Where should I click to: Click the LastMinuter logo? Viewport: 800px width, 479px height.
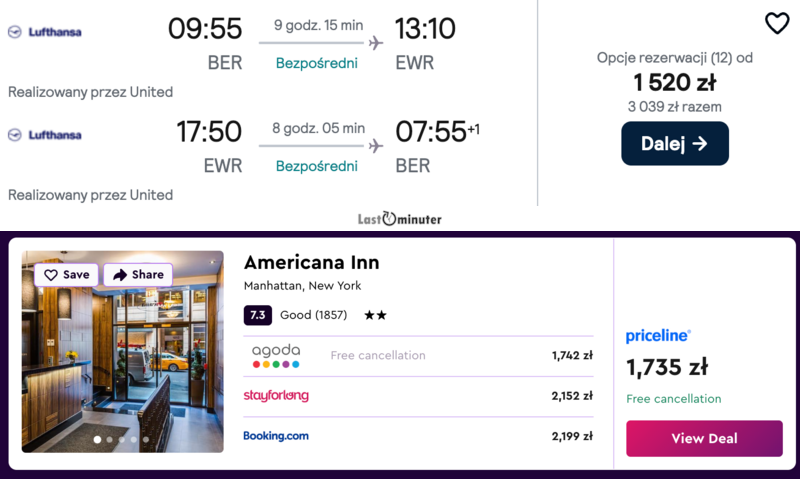coord(399,218)
